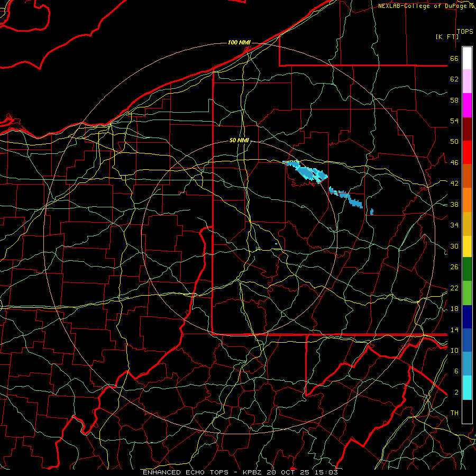The image size is (476, 476).
Task: Click the light green 22 kft legend swatch
Action: (467, 292)
